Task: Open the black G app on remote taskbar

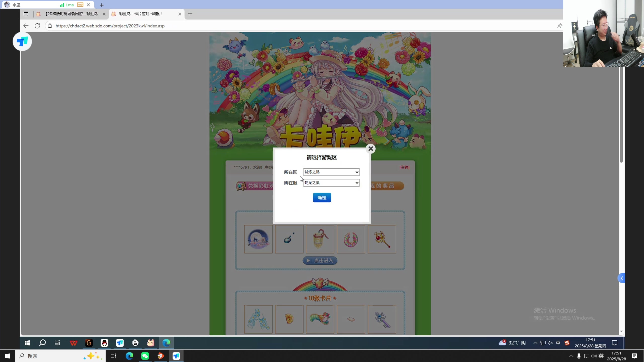Action: pos(89,343)
